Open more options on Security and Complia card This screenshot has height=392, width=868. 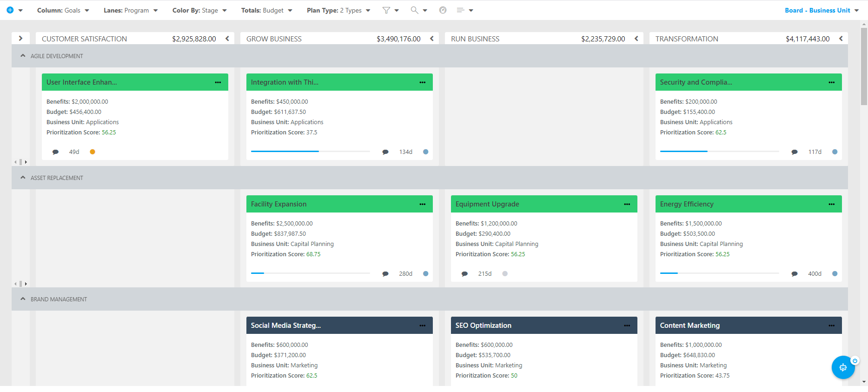click(832, 82)
